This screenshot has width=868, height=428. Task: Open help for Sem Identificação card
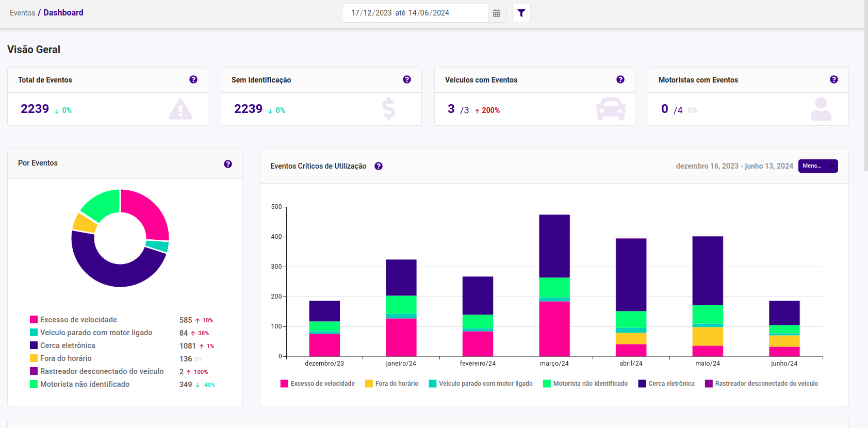click(407, 79)
